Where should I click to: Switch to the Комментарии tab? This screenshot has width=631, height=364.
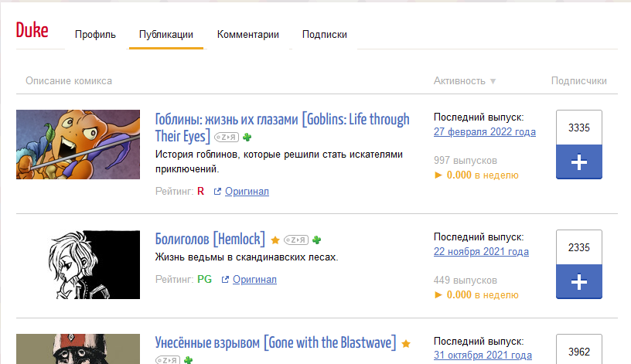tap(248, 35)
